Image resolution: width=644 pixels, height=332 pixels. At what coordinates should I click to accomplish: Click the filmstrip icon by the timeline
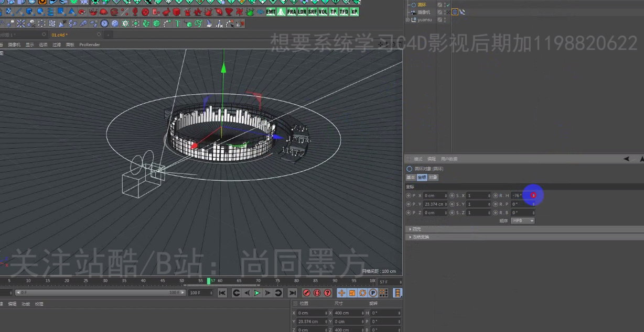[x=398, y=293]
